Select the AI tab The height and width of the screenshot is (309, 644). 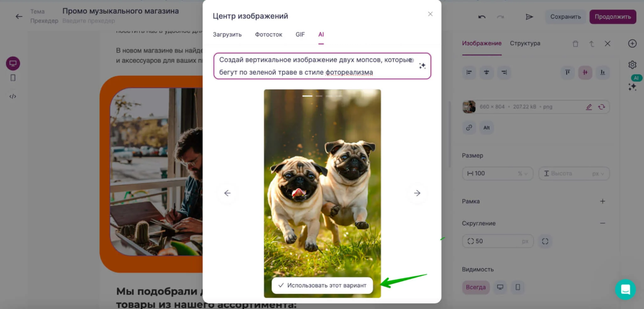coord(321,35)
